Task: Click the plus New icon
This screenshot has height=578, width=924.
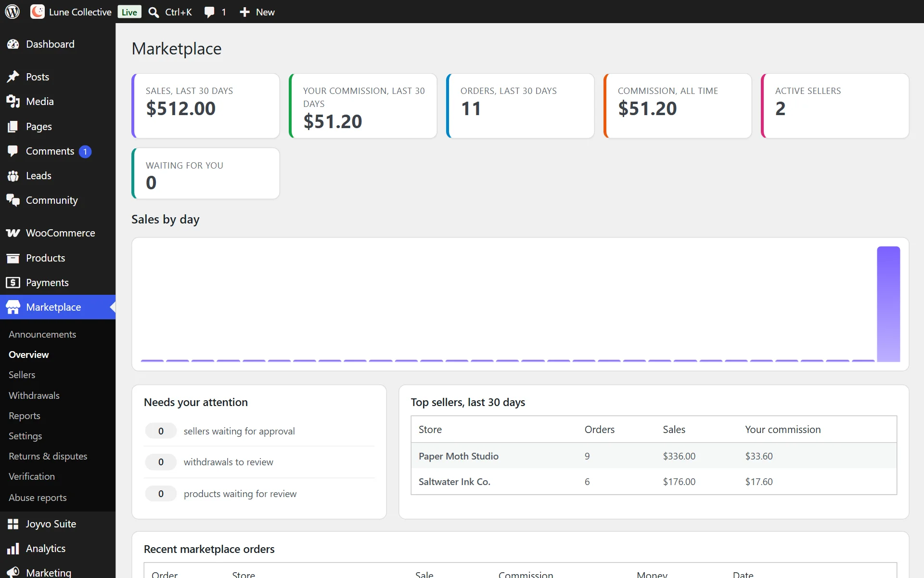Action: [244, 12]
